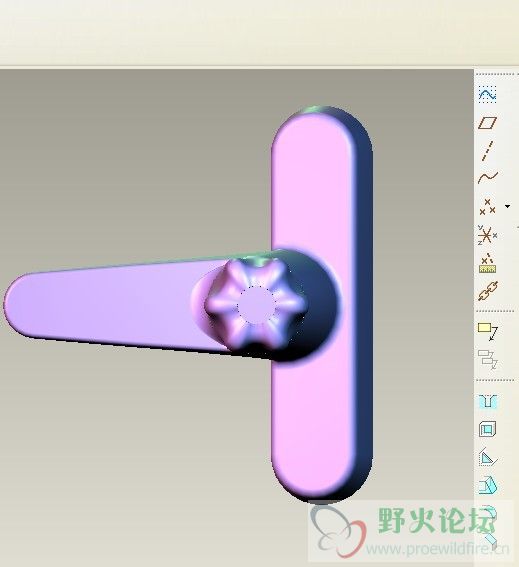Select the star-shaped knob on the model
Image resolution: width=519 pixels, height=567 pixels.
256,306
